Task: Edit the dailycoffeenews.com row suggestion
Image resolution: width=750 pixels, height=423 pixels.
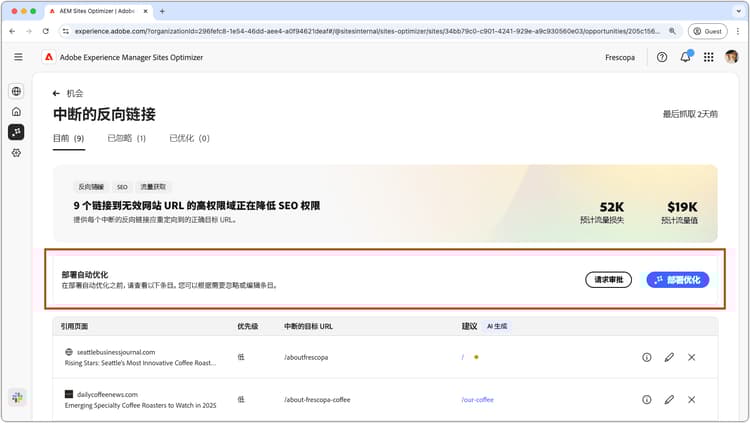Action: (x=669, y=400)
